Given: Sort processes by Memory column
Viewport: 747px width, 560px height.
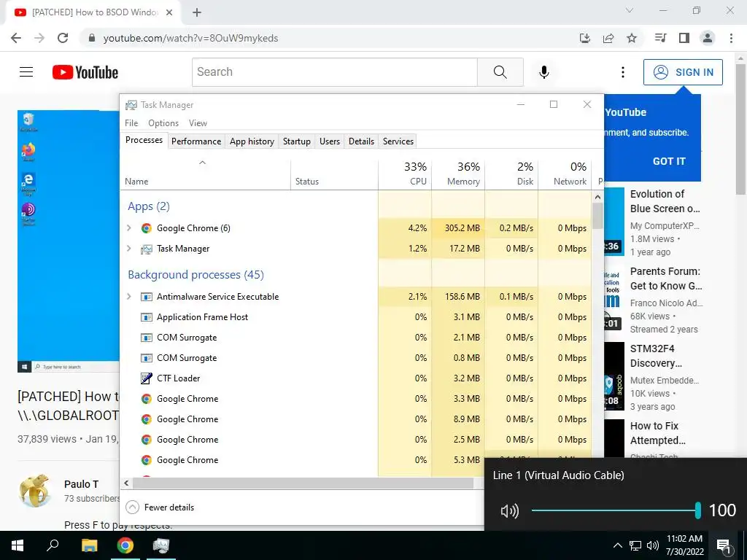Looking at the screenshot, I should click(458, 174).
